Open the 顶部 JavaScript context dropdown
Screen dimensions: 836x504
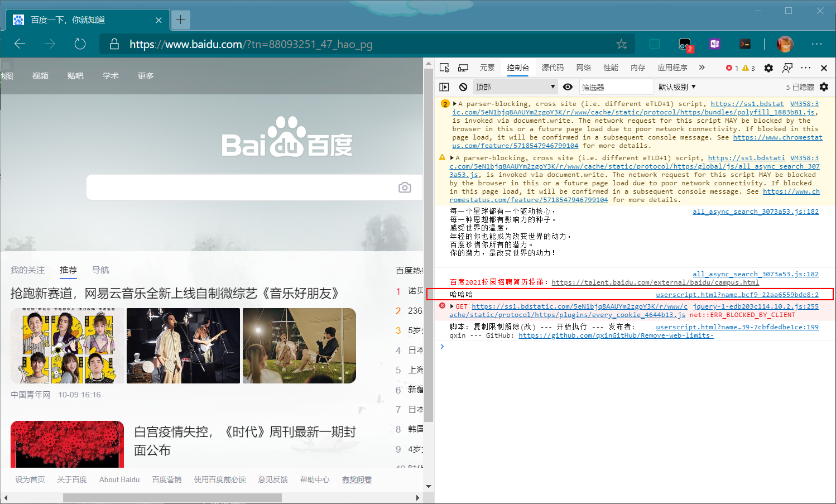[515, 87]
